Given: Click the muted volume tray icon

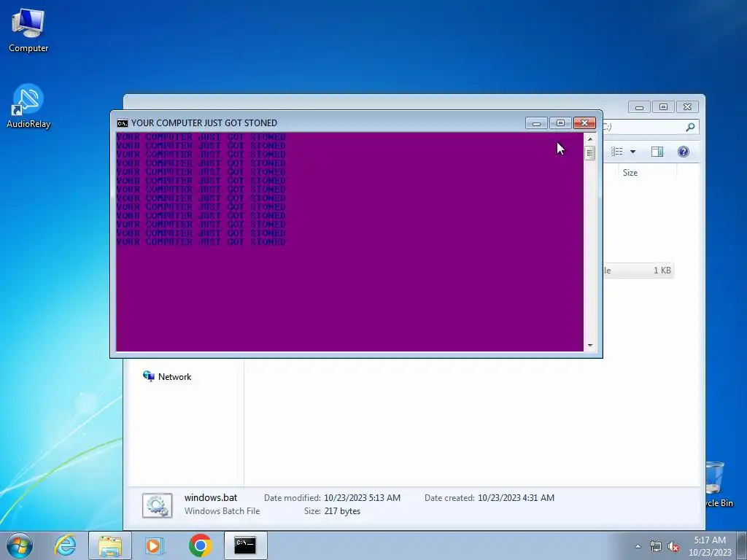Looking at the screenshot, I should click(673, 547).
